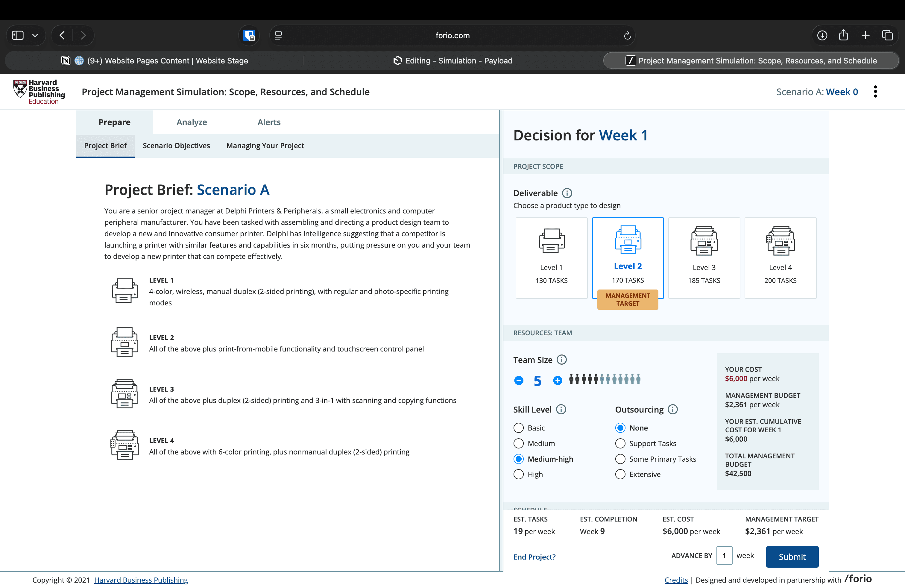The height and width of the screenshot is (588, 905).
Task: Open the Outsourcing info tooltip
Action: (x=673, y=410)
